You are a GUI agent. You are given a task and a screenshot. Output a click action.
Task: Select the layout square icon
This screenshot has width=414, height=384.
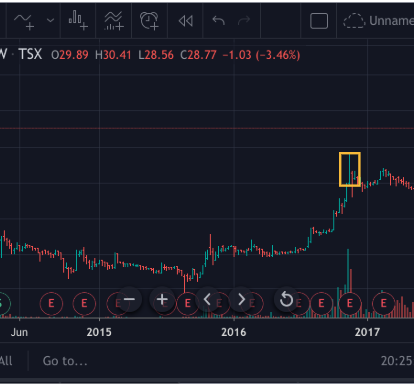(x=319, y=21)
